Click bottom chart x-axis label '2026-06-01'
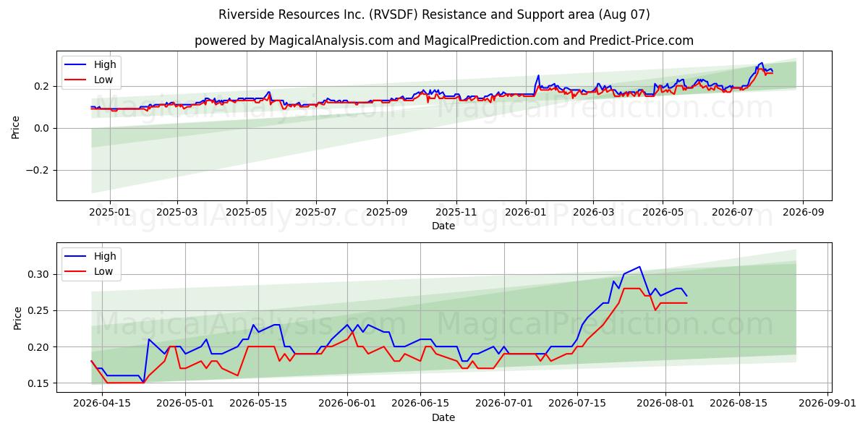Image resolution: width=868 pixels, height=434 pixels. click(x=347, y=404)
